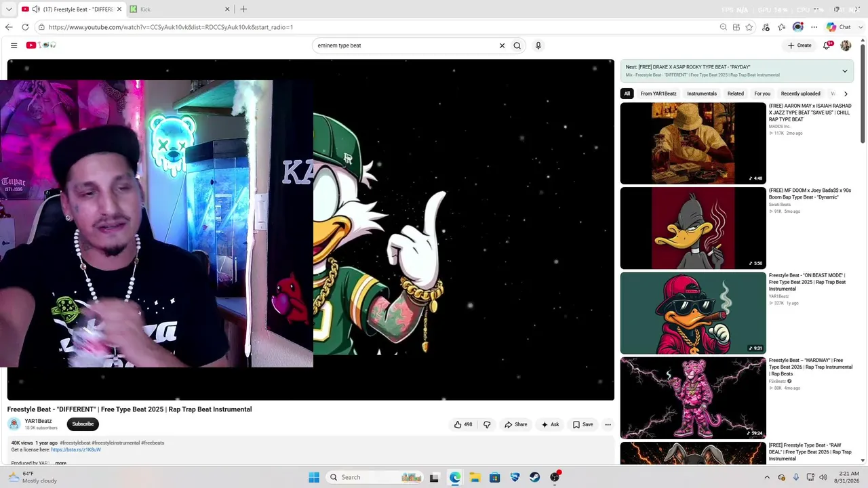This screenshot has width=868, height=488.
Task: Open browser Settings and more ellipsis
Action: click(814, 27)
